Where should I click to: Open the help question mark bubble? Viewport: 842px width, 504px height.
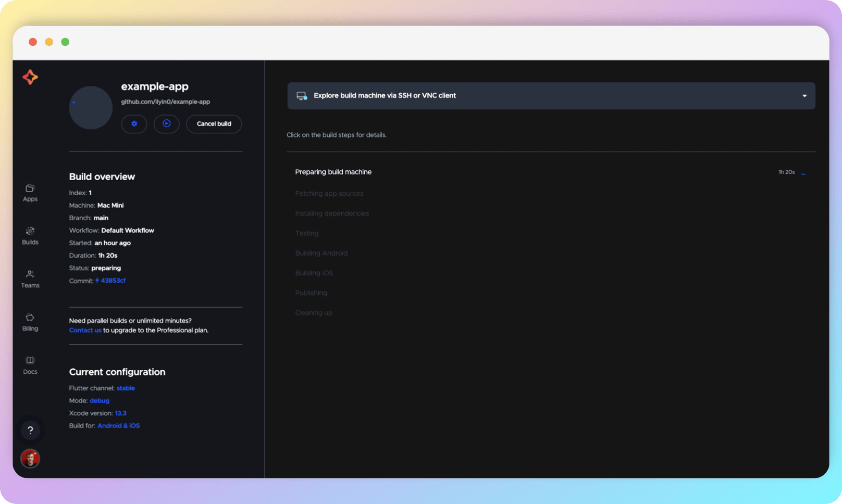click(30, 430)
